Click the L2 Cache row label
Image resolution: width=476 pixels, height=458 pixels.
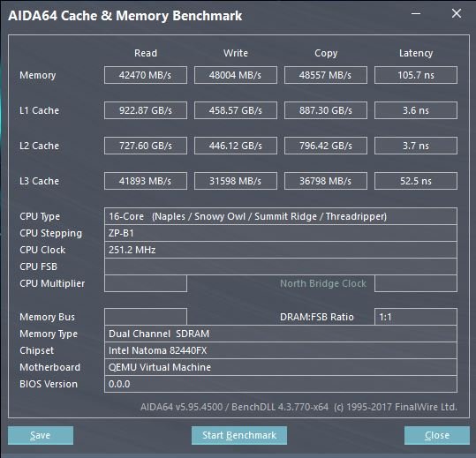pyautogui.click(x=39, y=146)
